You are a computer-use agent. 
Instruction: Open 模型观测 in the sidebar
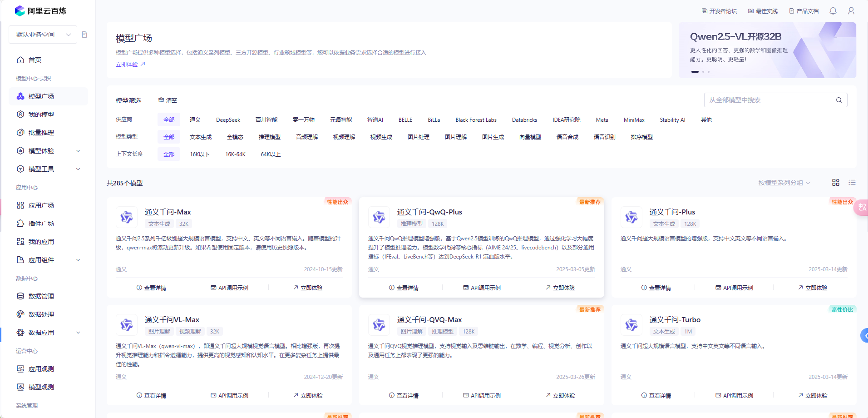[48, 387]
